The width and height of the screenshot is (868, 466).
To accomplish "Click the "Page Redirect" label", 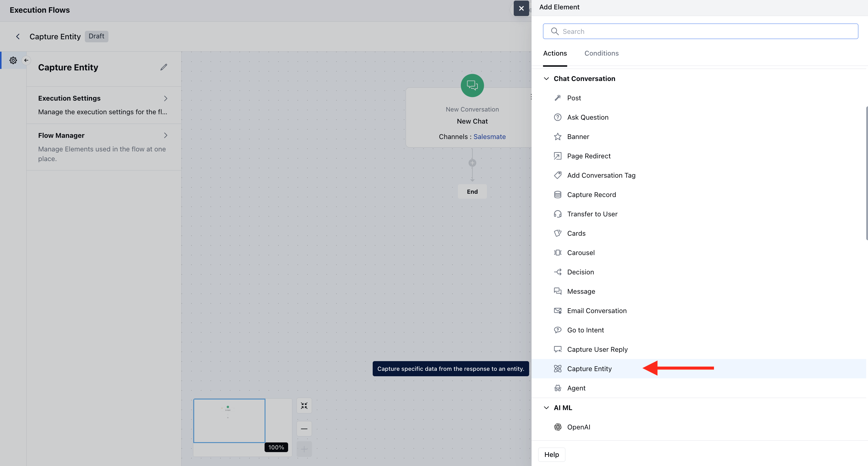I will coord(589,156).
